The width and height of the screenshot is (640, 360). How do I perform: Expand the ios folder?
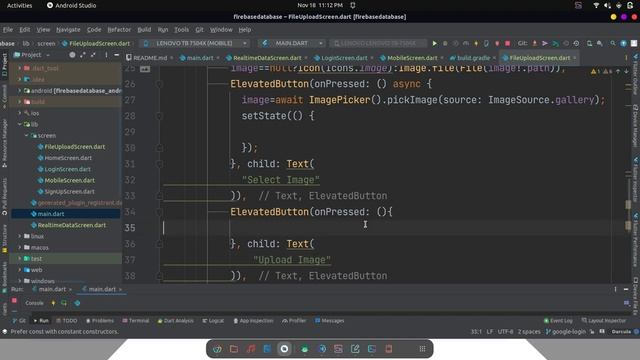[x=20, y=113]
